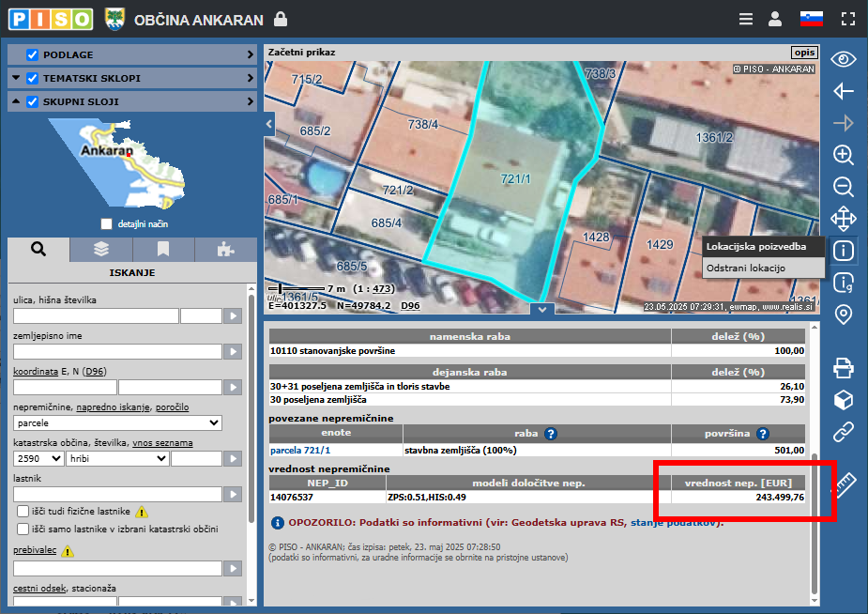Click the 'opis' button above the map

804,53
